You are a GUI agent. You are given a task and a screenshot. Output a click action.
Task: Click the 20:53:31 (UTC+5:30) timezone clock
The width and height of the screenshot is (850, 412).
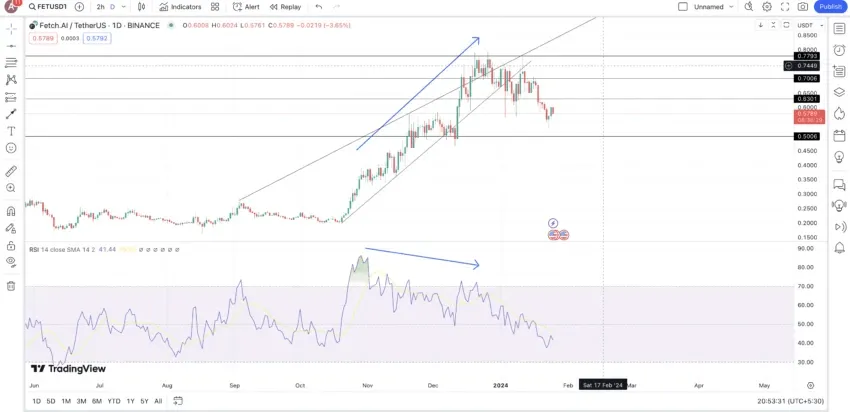tap(790, 401)
